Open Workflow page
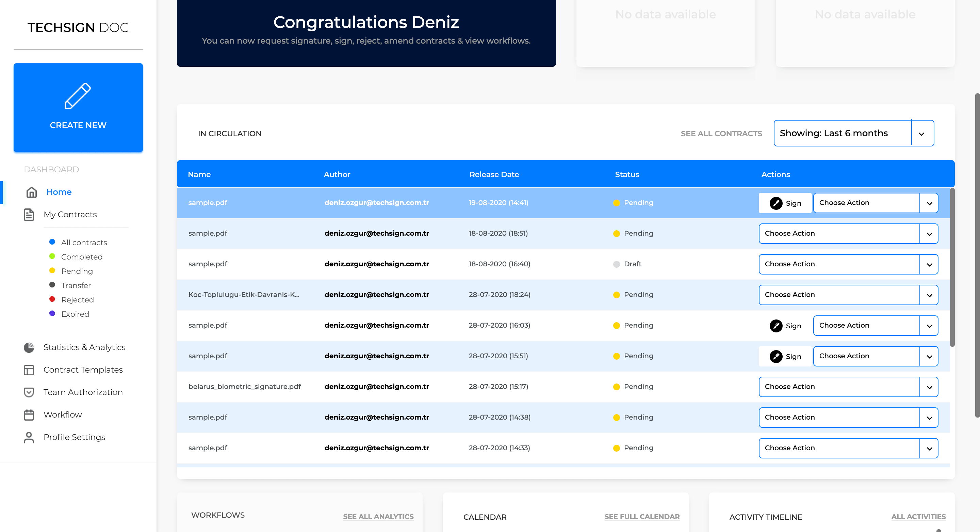Viewport: 980px width, 532px height. tap(63, 415)
